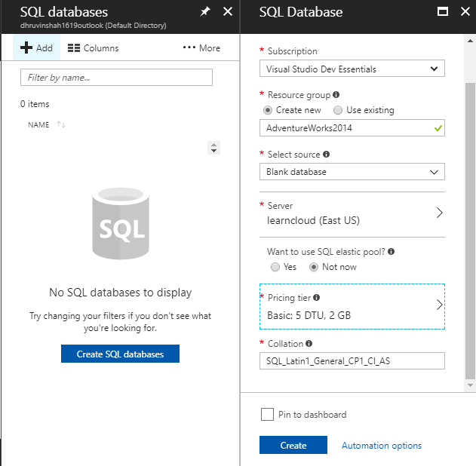476x466 pixels.
Task: Open the More menu
Action: (x=201, y=48)
